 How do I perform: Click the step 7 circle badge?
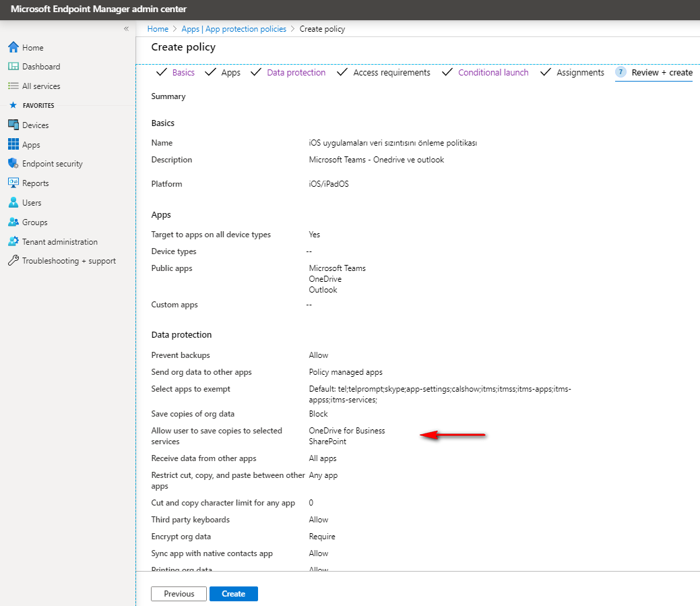click(x=621, y=72)
